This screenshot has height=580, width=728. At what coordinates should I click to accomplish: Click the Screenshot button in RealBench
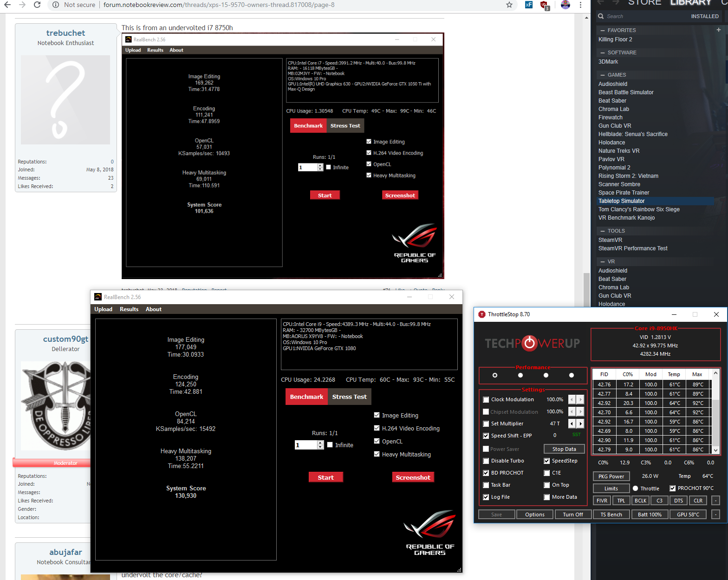[413, 477]
